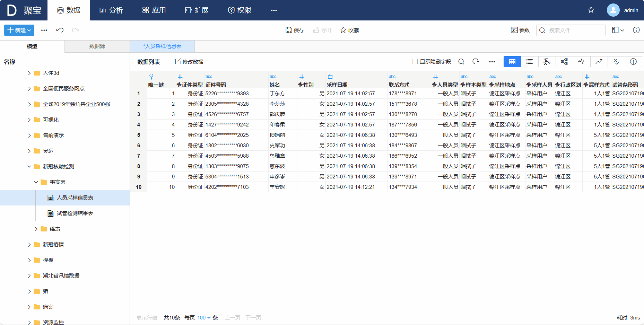The height and width of the screenshot is (325, 644).
Task: Open the 参数 parameters panel
Action: 520,30
